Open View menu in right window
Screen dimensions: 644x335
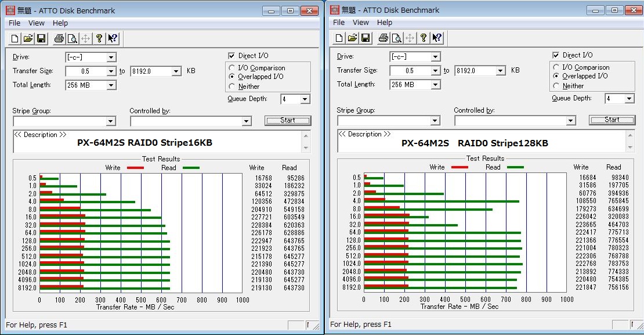(x=361, y=23)
